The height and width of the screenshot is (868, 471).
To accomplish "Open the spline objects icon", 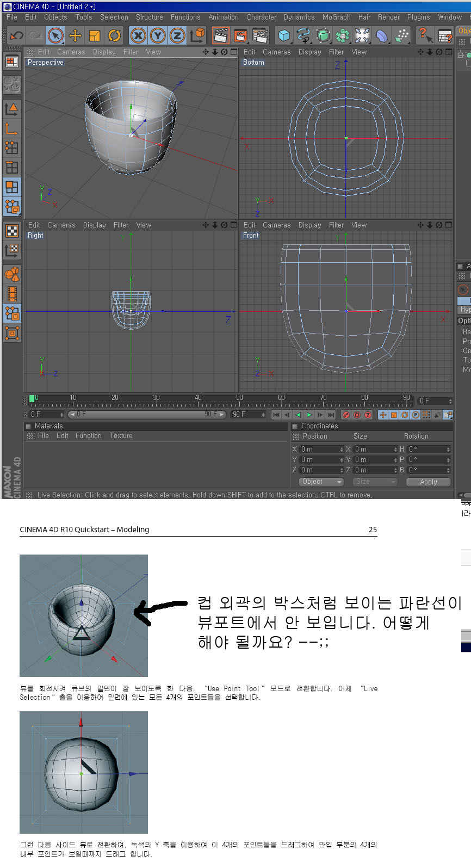I will point(303,35).
